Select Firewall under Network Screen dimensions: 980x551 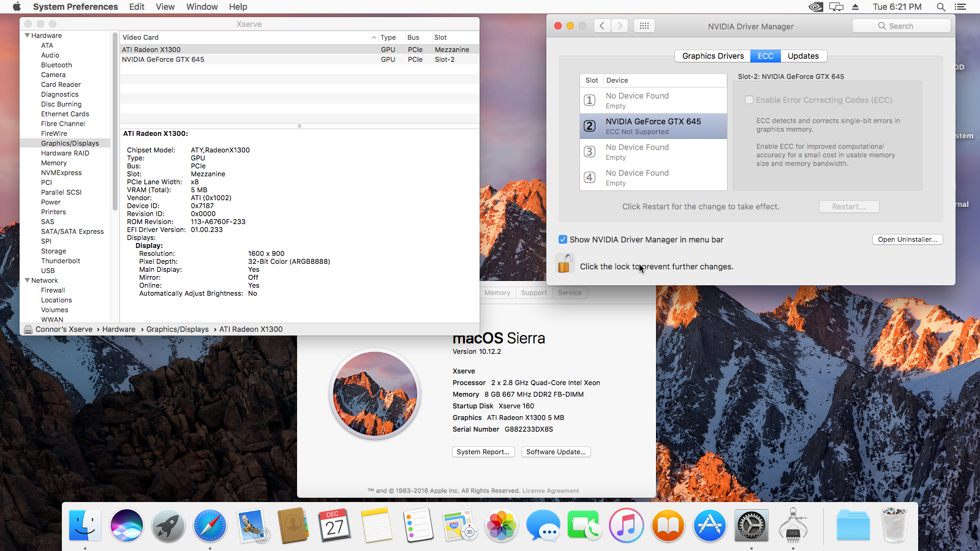pyautogui.click(x=53, y=290)
